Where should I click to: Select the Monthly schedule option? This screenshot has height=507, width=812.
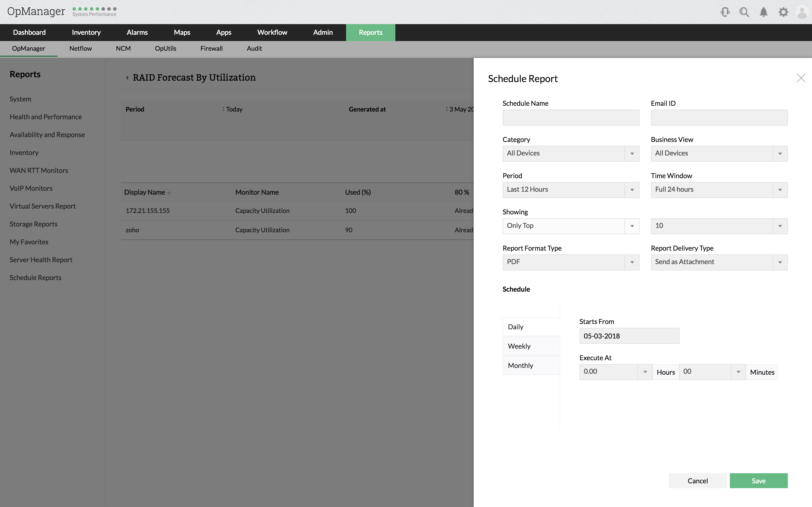point(531,366)
